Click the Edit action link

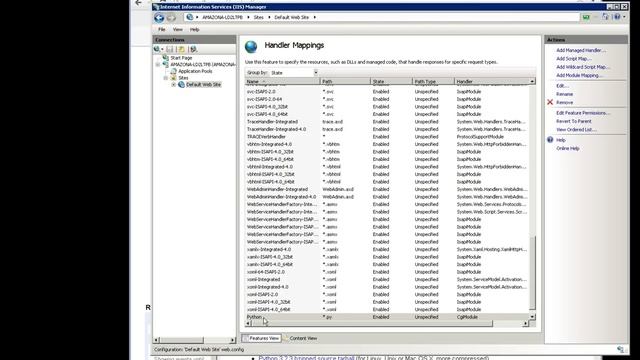(562, 86)
